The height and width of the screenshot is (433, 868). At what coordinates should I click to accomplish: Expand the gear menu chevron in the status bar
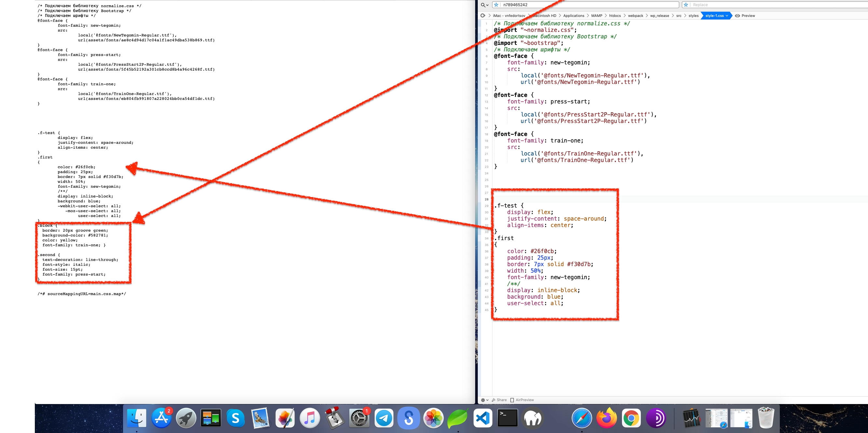pos(488,400)
